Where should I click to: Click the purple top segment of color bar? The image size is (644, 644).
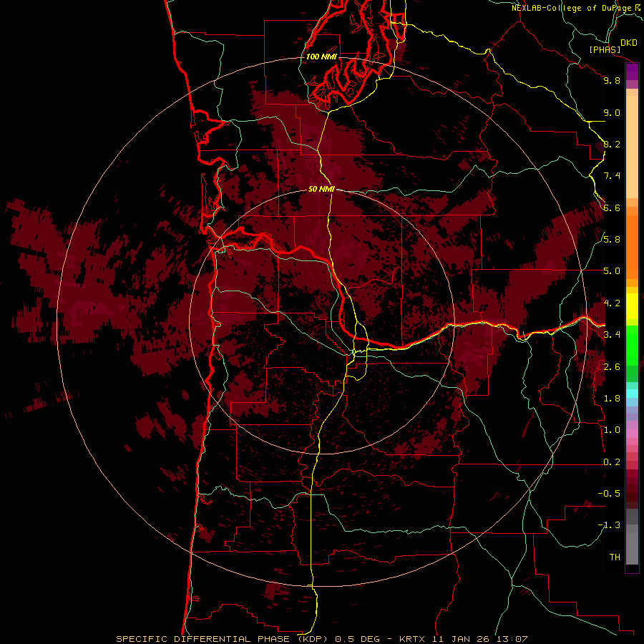(x=632, y=72)
